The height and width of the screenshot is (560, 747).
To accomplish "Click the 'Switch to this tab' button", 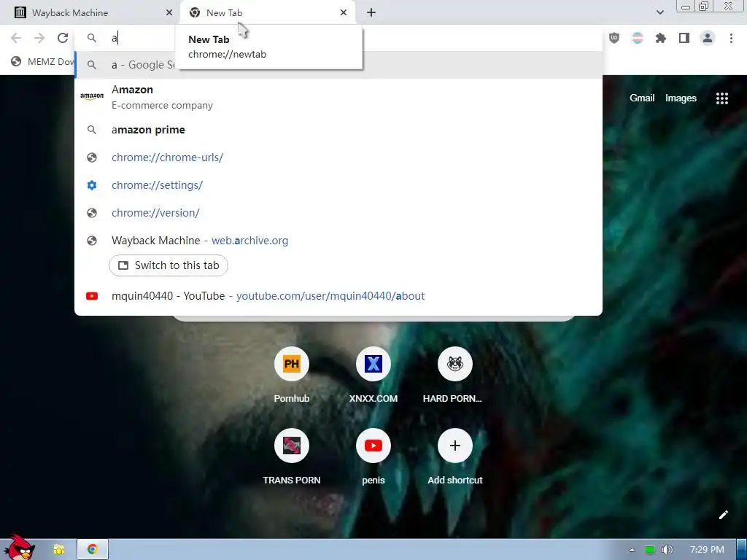I will click(169, 265).
